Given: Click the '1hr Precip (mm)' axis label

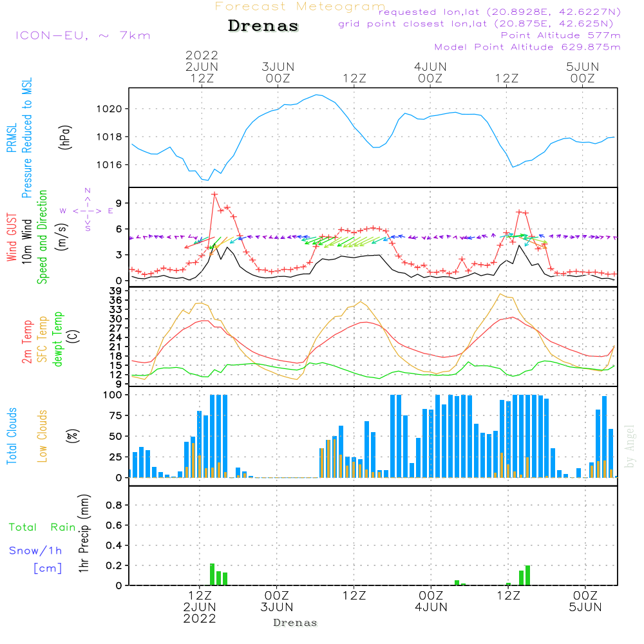Looking at the screenshot, I should coord(83,533).
